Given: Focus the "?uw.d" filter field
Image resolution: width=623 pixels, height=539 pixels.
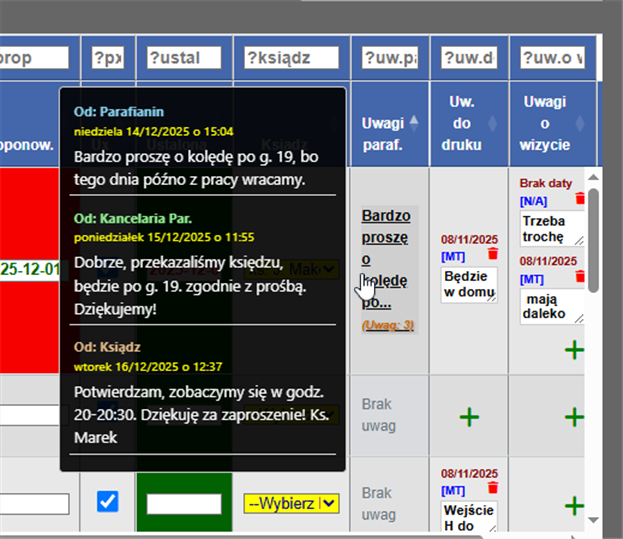Looking at the screenshot, I should [x=469, y=58].
